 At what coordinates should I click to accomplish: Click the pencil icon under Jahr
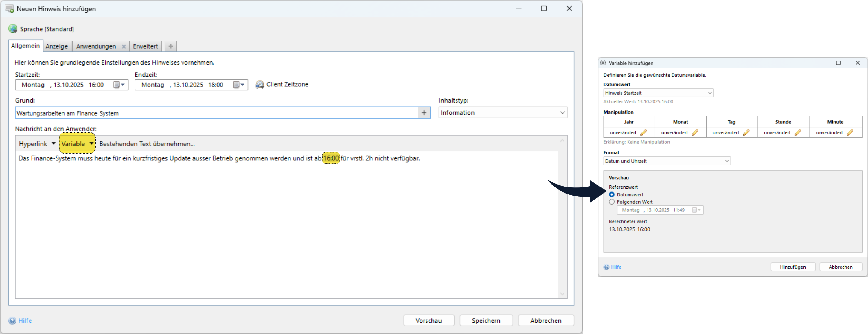point(643,133)
